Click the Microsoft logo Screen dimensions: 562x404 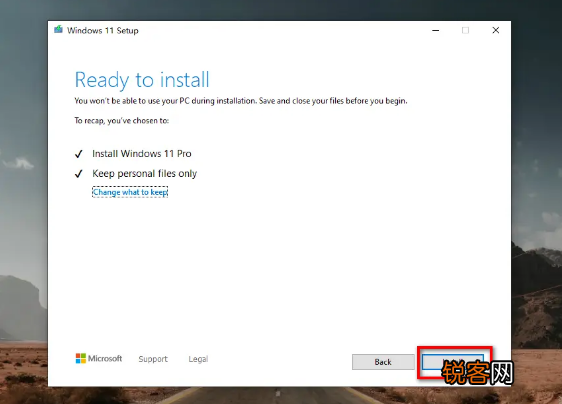(99, 358)
